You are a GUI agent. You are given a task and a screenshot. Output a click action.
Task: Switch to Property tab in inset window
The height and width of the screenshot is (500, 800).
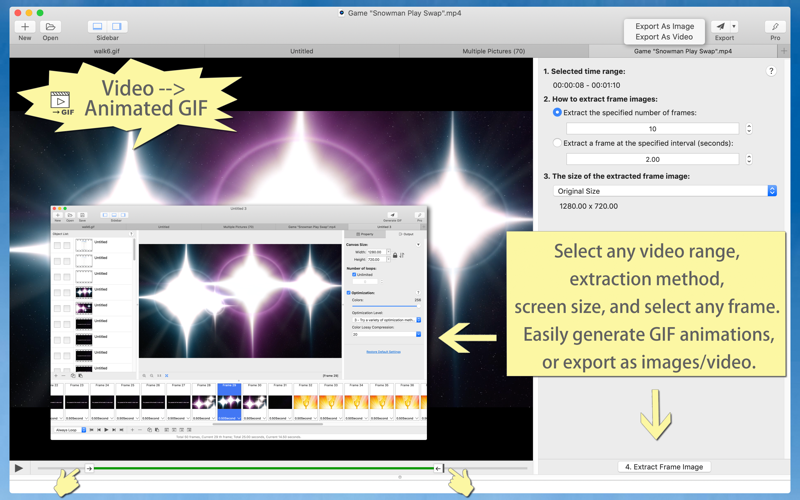tap(365, 234)
